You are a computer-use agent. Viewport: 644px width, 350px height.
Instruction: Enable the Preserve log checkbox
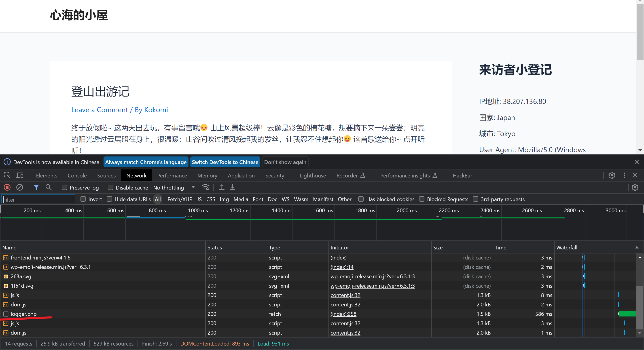(x=64, y=187)
